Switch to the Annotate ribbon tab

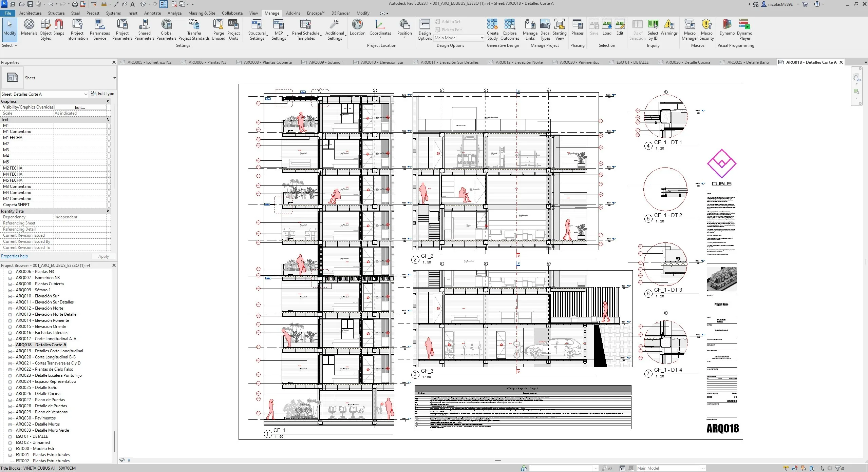tap(152, 13)
